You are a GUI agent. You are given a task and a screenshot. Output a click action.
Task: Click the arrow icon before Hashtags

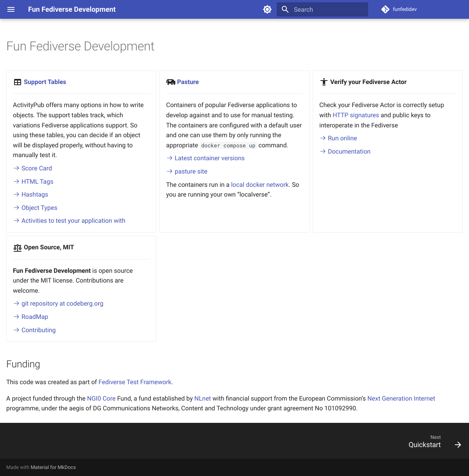click(16, 195)
